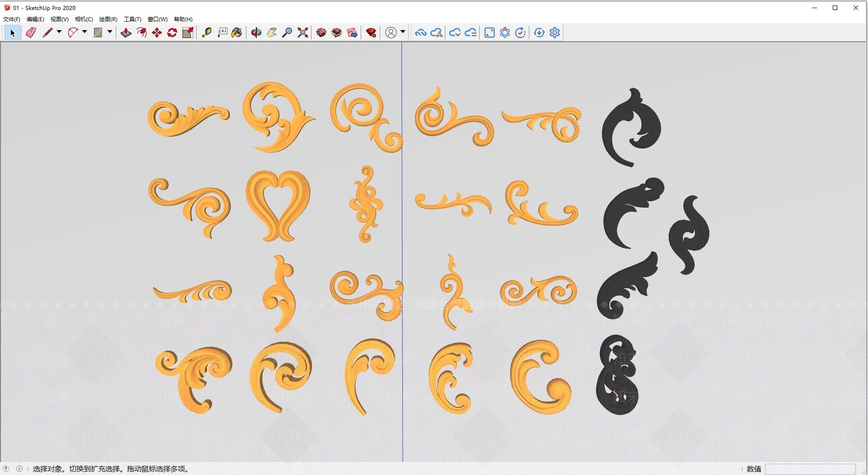Activate the Push/Pull tool

(x=126, y=33)
